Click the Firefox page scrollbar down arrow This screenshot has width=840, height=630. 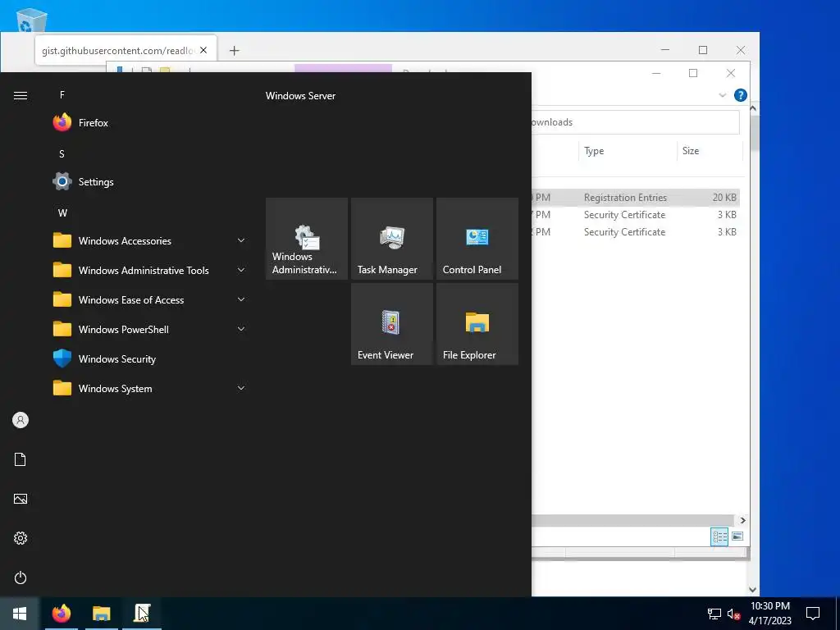pos(753,590)
